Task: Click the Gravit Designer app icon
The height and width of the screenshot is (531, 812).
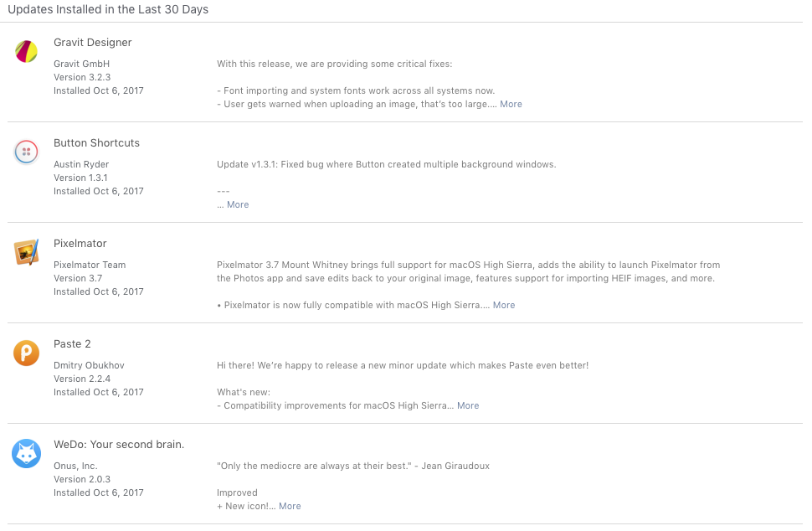Action: coord(26,51)
